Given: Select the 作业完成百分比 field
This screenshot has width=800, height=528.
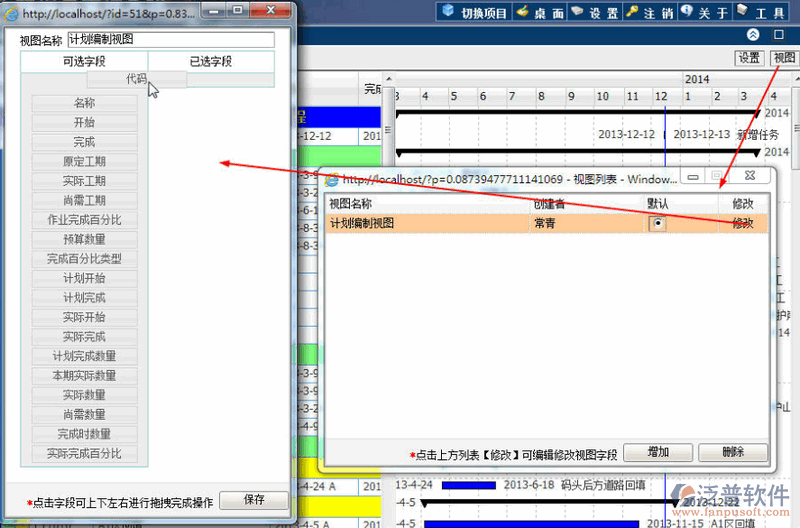Looking at the screenshot, I should pos(84,220).
